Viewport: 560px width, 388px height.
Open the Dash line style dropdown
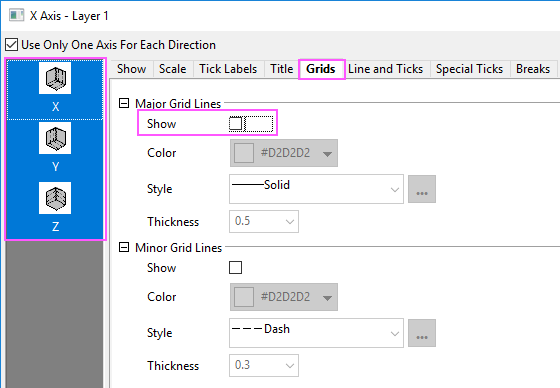pyautogui.click(x=316, y=333)
